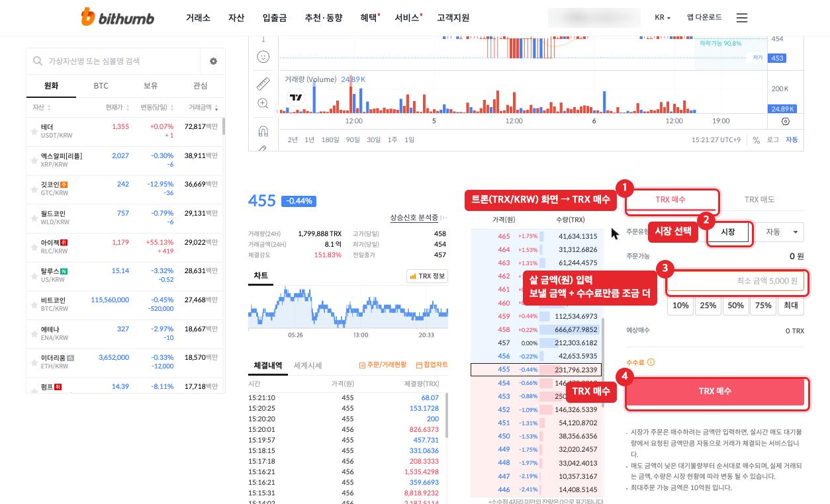Click the 앱 다운로드 link
This screenshot has height=504, width=830.
(x=704, y=18)
